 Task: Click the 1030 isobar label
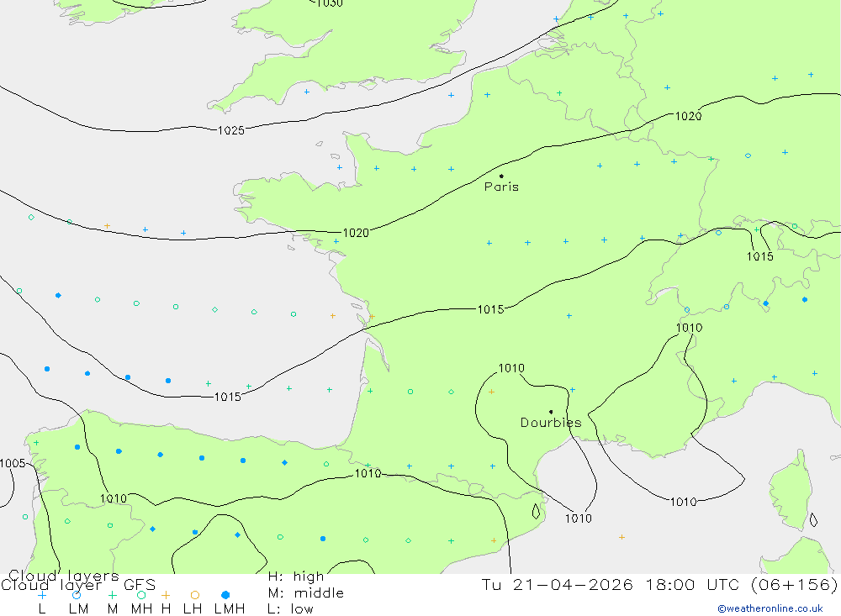(330, 3)
